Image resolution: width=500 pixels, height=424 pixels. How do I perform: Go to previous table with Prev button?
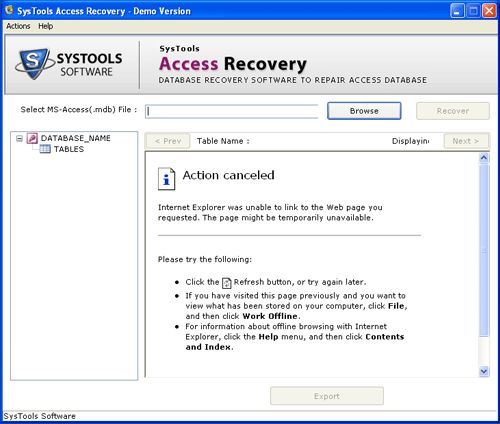point(168,141)
